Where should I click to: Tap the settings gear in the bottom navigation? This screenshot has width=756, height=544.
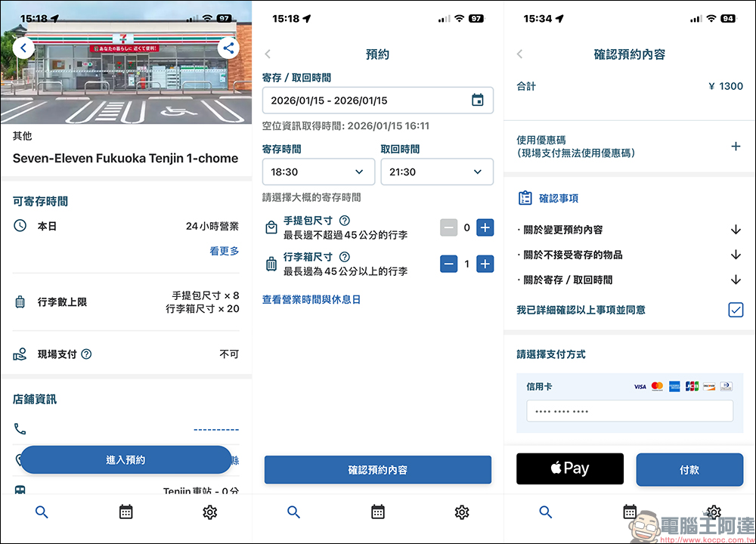click(x=209, y=512)
